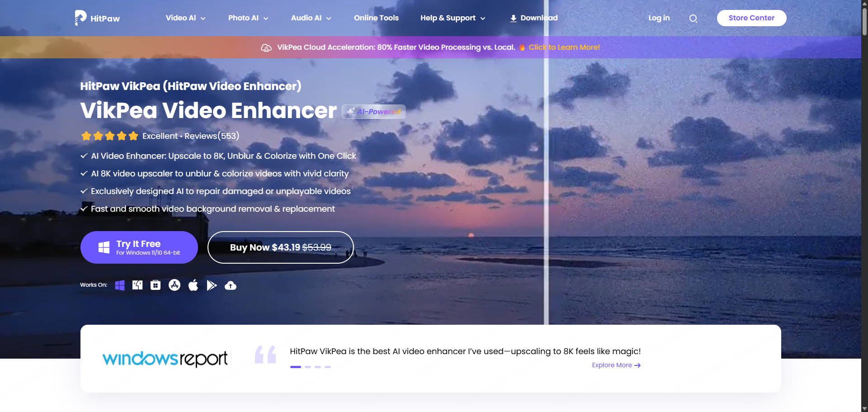This screenshot has height=412, width=868.
Task: Click the Microsoft Store icon in Works On row
Action: coord(155,285)
